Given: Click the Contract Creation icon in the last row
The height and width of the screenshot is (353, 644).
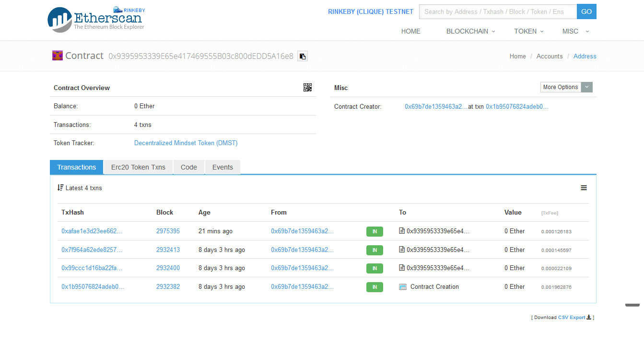Looking at the screenshot, I should [403, 286].
